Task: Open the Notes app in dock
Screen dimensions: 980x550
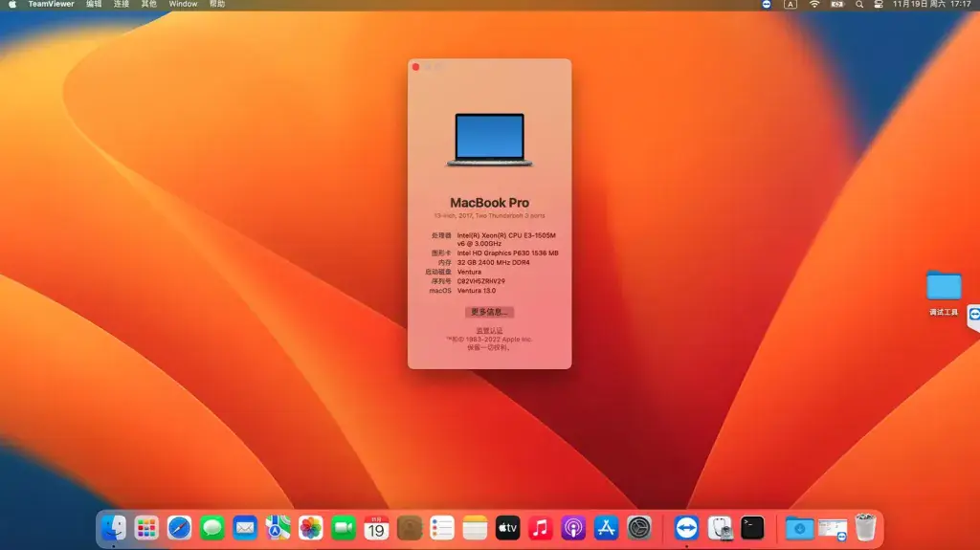Action: click(x=475, y=528)
